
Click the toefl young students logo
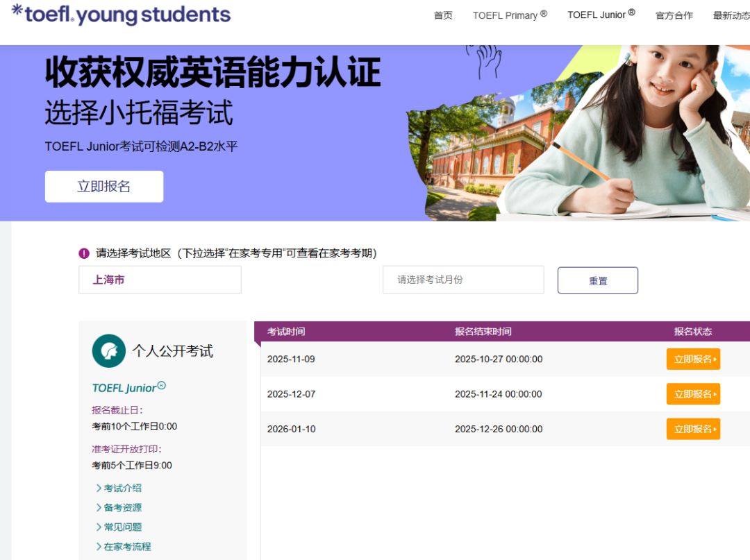[x=122, y=14]
